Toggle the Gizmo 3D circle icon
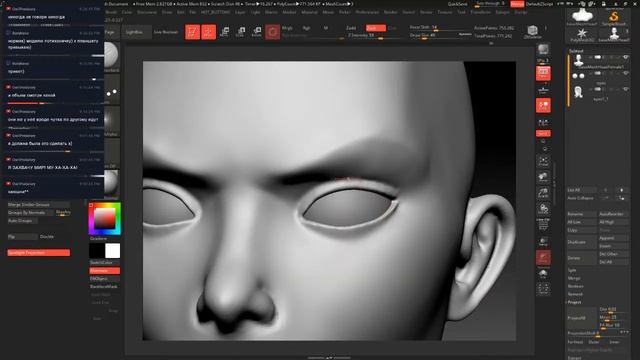Image resolution: width=640 pixels, height=360 pixels. coord(272,32)
